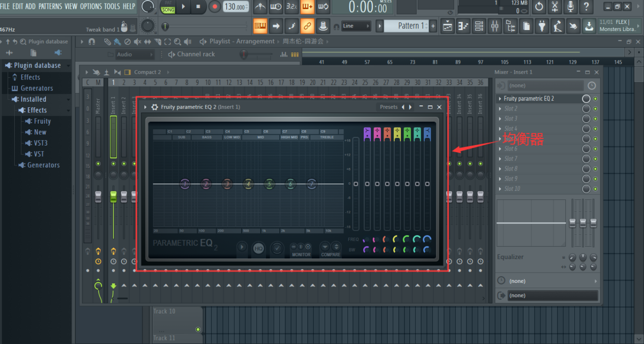The image size is (644, 344).
Task: Click the purple band 1 type icon
Action: (367, 133)
